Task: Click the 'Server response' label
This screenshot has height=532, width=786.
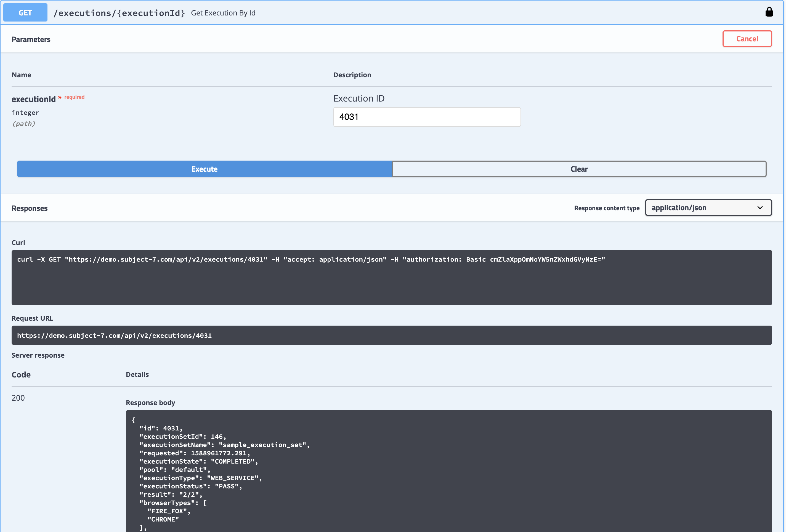Action: tap(38, 355)
